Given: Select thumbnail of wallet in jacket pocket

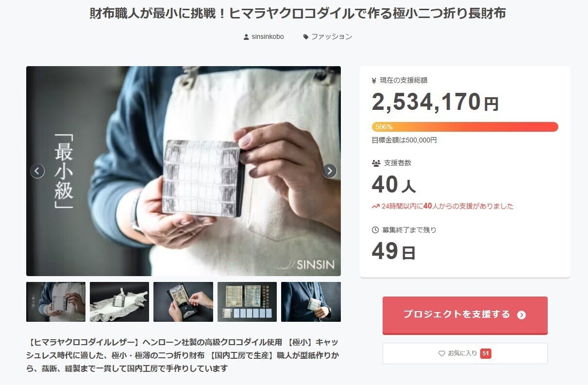Looking at the screenshot, I should click(311, 302).
